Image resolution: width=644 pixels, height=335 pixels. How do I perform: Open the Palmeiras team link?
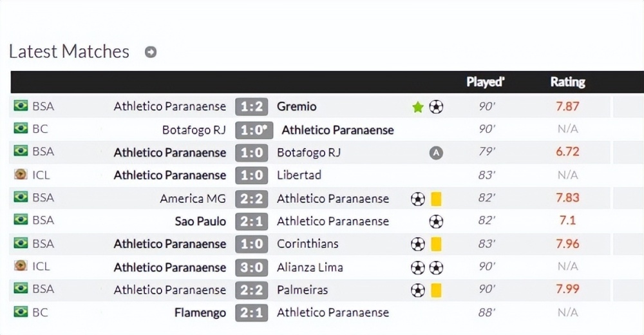[302, 290]
